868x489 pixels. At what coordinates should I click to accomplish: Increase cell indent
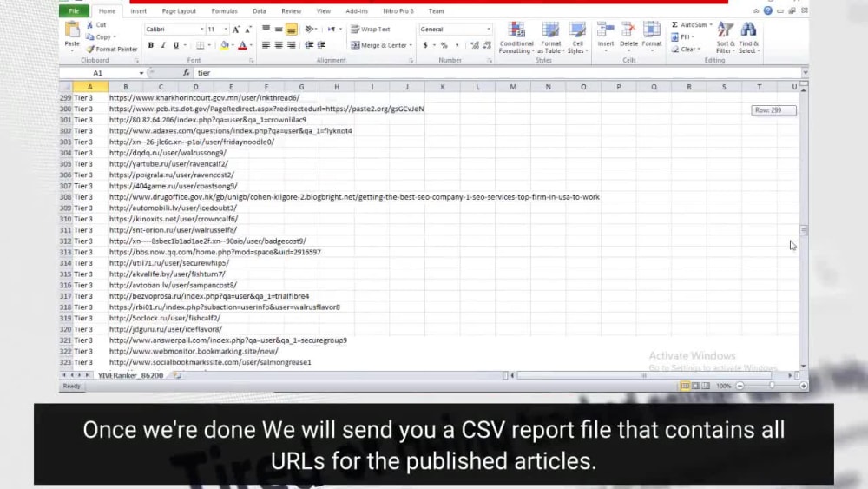[x=322, y=45]
